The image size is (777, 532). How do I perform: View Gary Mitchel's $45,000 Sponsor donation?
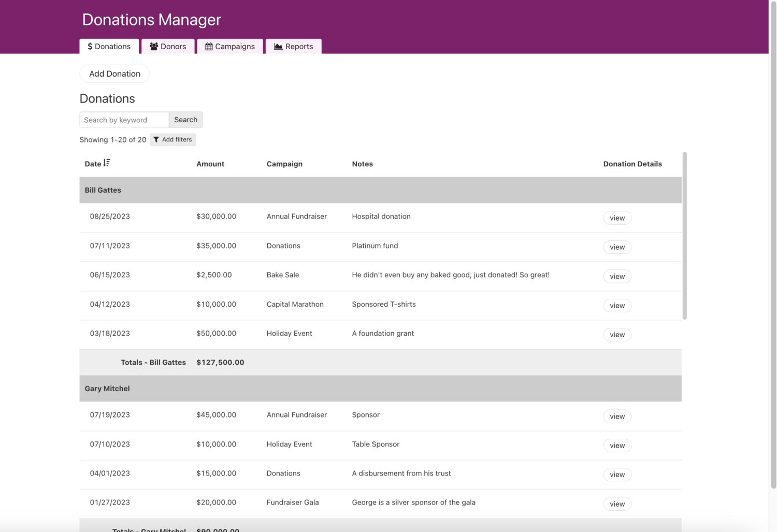(x=617, y=416)
